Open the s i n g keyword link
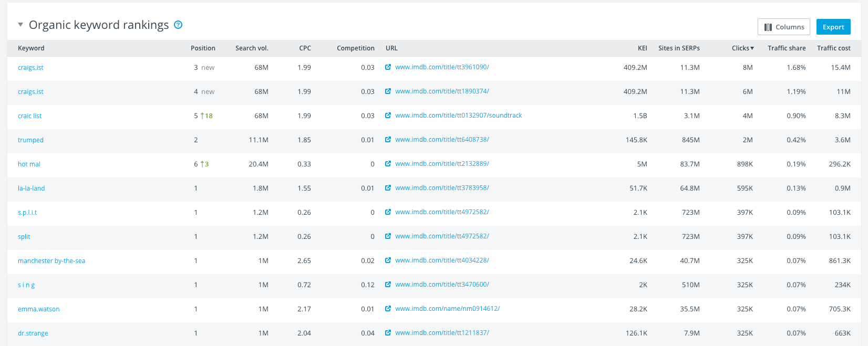 click(26, 285)
